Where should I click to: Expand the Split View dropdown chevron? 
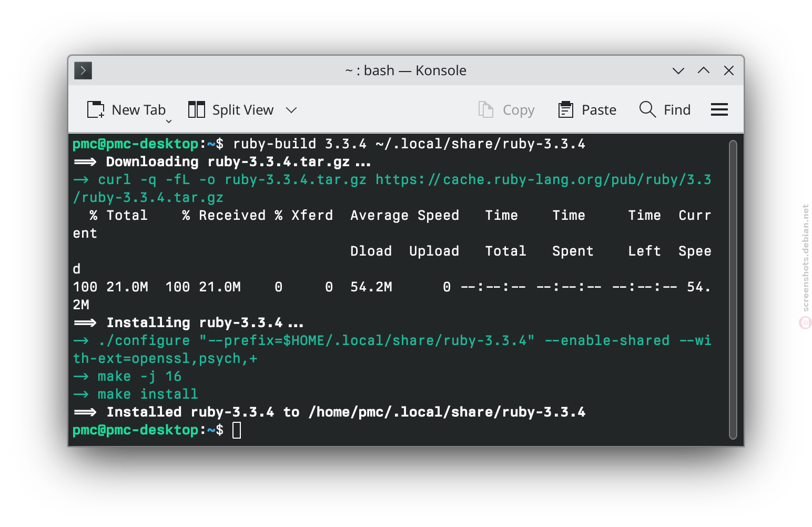point(291,110)
